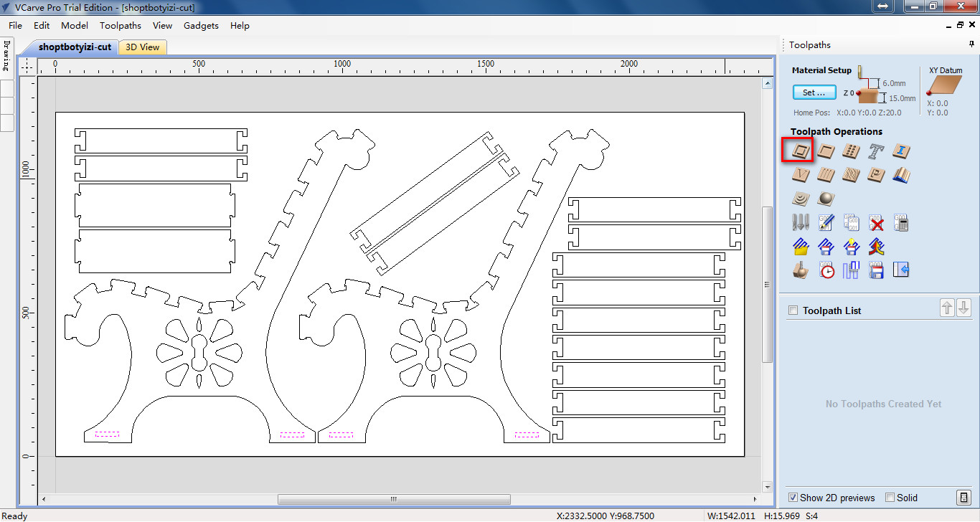This screenshot has height=522, width=980.
Task: Select the shoptbotyizi-cut drawing tab
Action: point(75,47)
